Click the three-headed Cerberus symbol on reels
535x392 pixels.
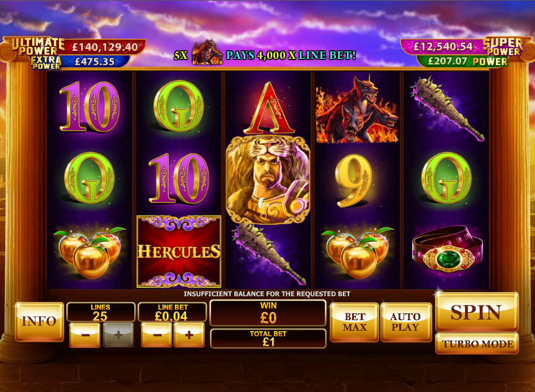click(357, 109)
